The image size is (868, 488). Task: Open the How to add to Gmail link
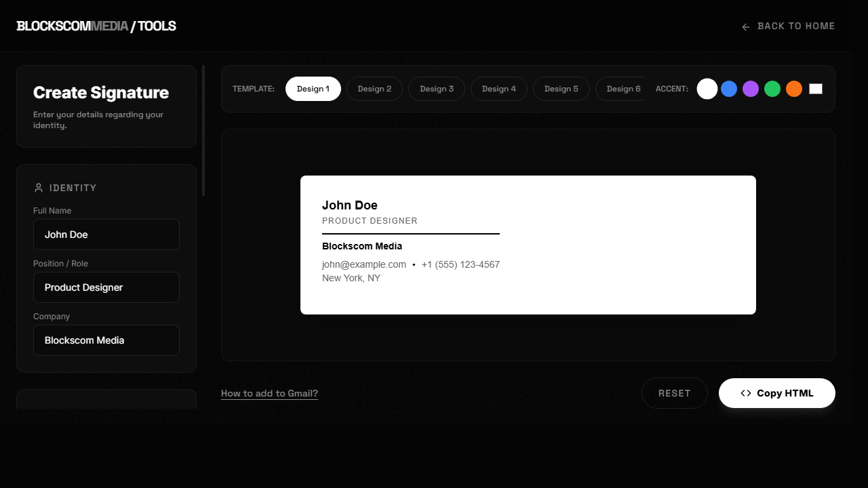(x=269, y=393)
